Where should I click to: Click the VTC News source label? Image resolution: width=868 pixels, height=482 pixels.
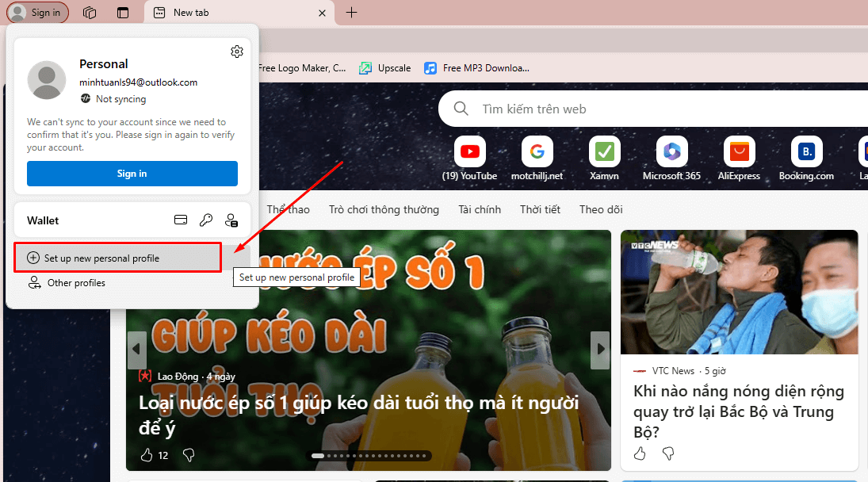pyautogui.click(x=673, y=371)
